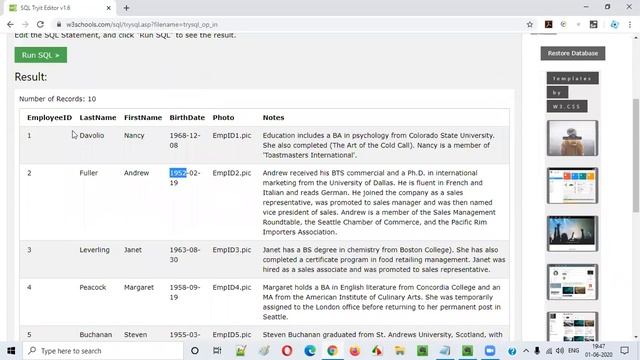The width and height of the screenshot is (640, 360).
Task: Open the Chrome three-dot menu
Action: 630,24
